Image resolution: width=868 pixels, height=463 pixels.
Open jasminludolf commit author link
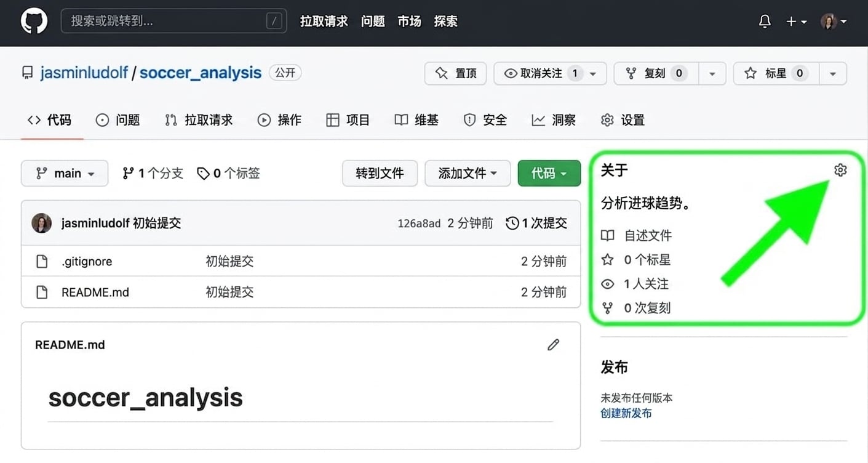click(x=95, y=223)
